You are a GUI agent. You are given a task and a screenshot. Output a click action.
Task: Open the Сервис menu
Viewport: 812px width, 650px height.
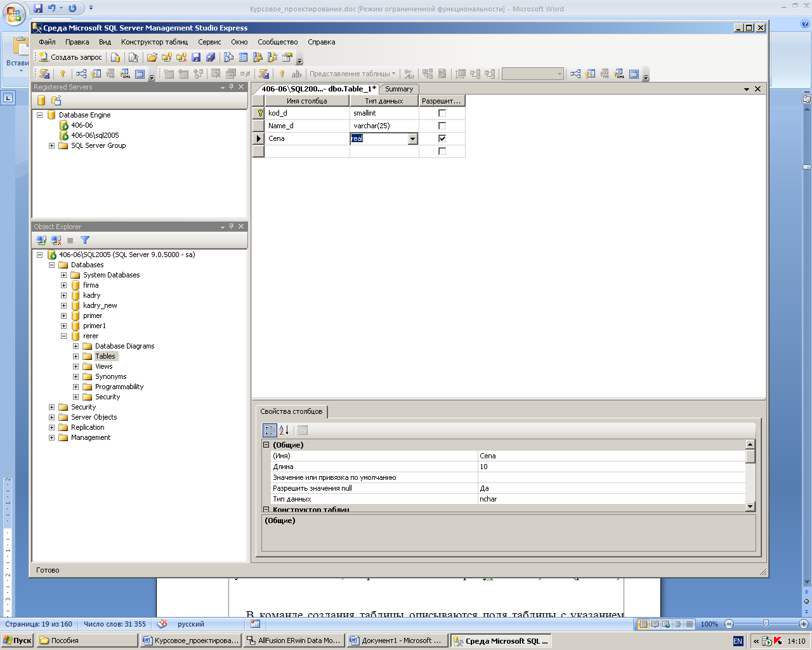point(209,42)
